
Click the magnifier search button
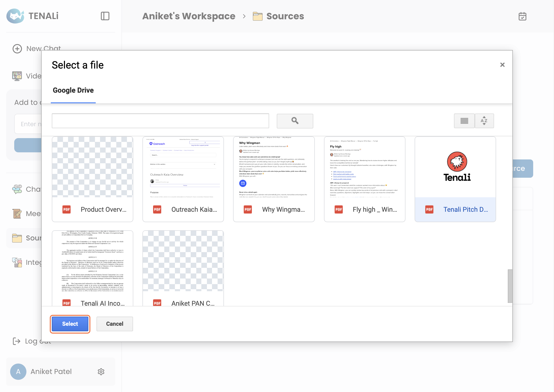(295, 121)
